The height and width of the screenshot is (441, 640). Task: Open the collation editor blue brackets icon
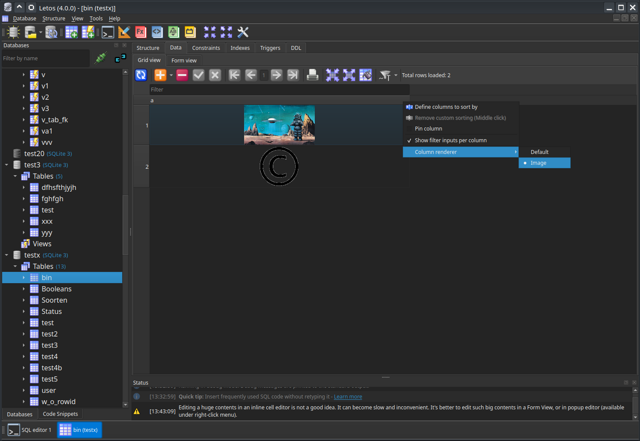point(157,32)
